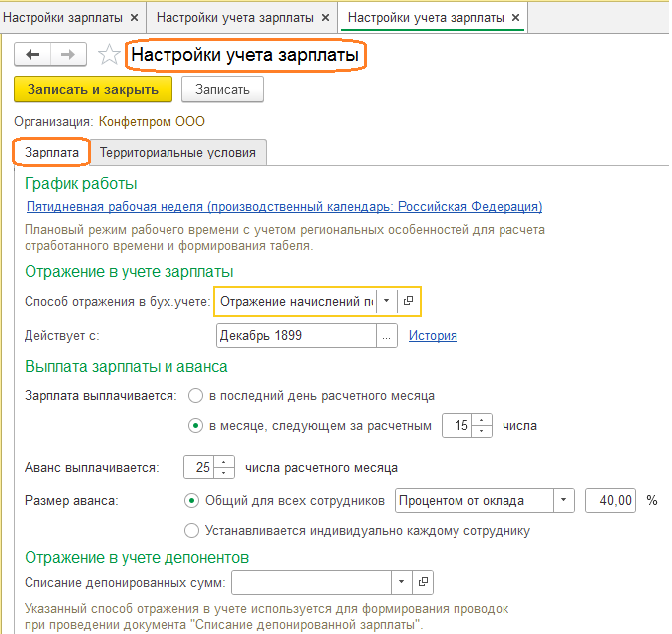This screenshot has height=634, width=672.
Task: Click the back navigation arrow
Action: (33, 55)
